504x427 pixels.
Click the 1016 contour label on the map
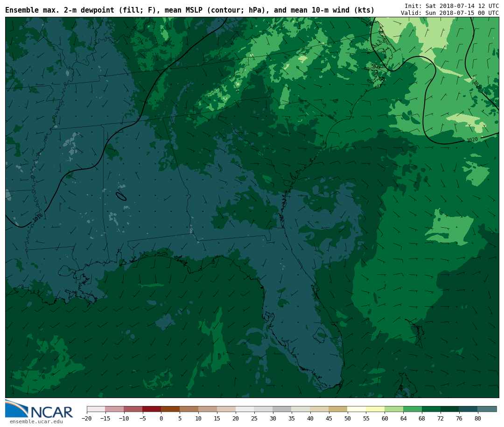point(38,218)
